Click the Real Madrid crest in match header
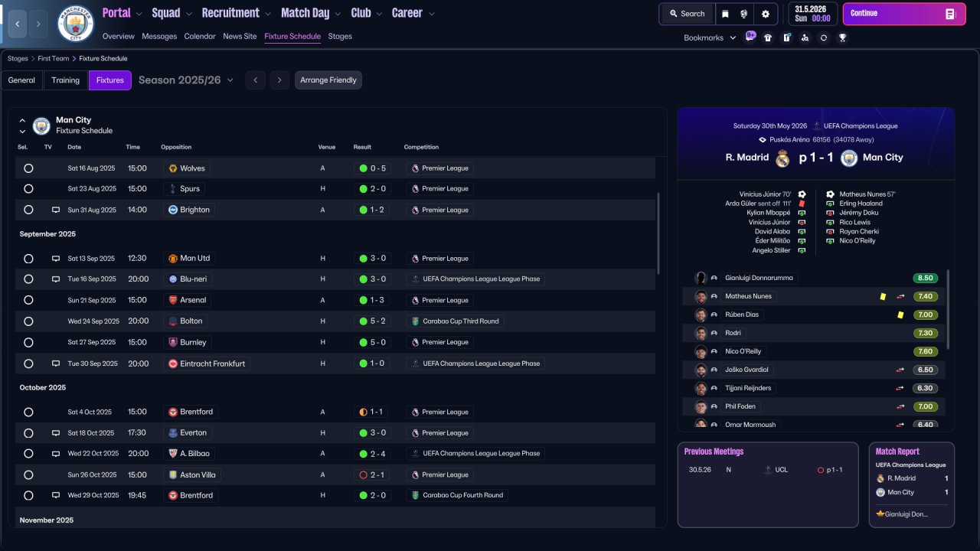 tap(782, 158)
